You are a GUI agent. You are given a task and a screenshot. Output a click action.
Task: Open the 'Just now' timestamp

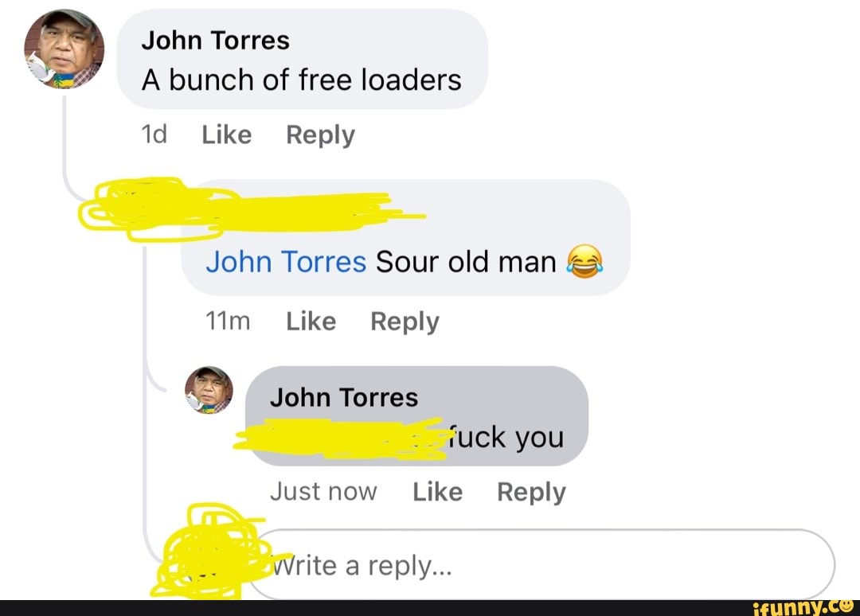click(323, 492)
